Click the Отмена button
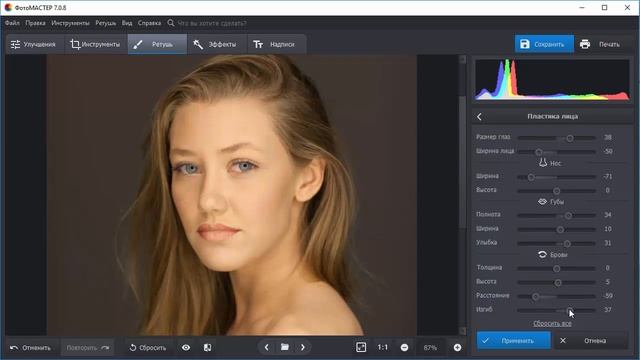This screenshot has height=360, width=640. 591,340
